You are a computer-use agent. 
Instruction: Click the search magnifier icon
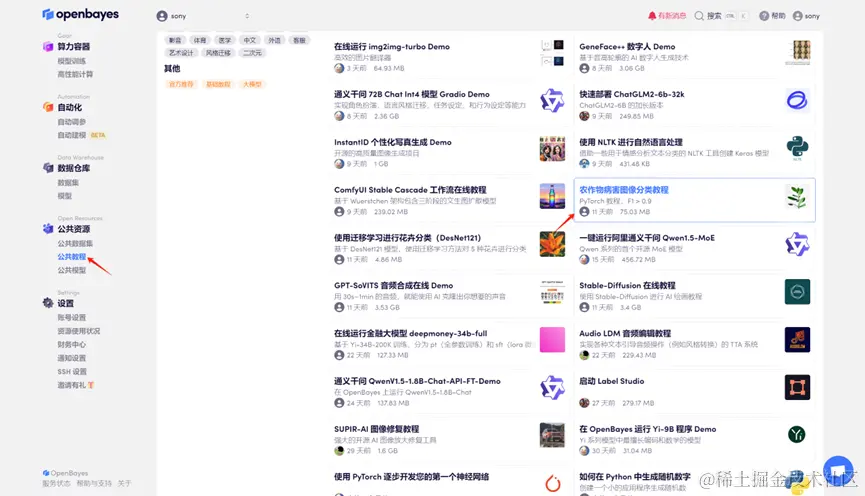[x=699, y=16]
